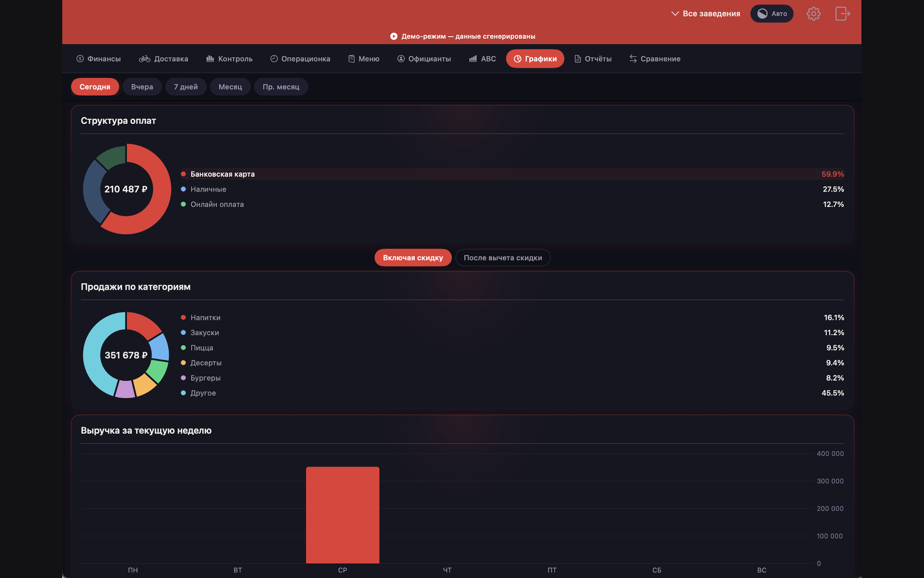Click the logout exit icon

(x=842, y=14)
